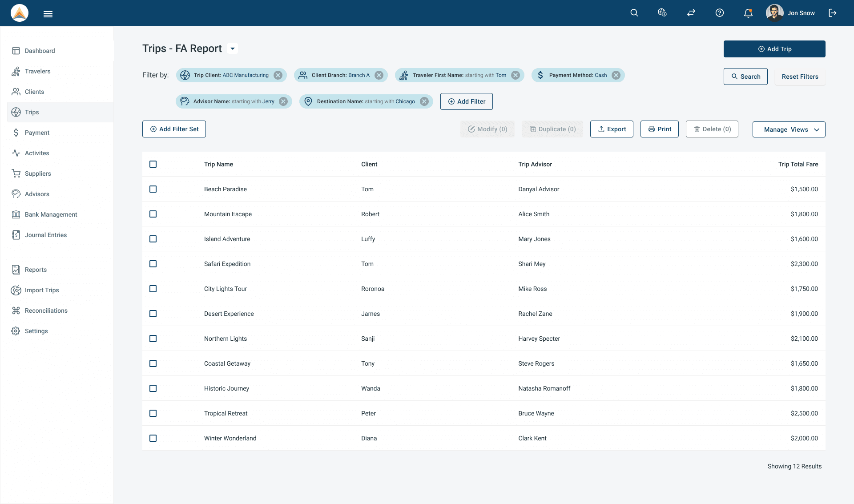Toggle the select-all header checkbox
This screenshot has height=504, width=854.
click(153, 164)
